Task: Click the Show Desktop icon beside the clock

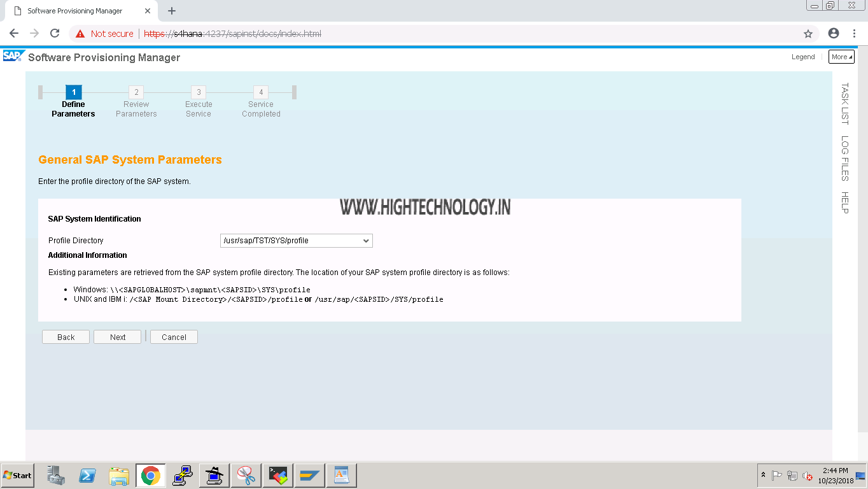Action: tap(860, 476)
